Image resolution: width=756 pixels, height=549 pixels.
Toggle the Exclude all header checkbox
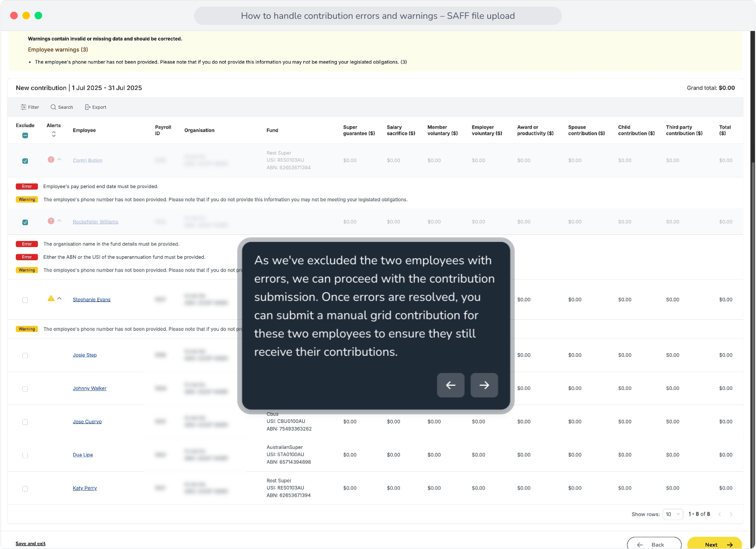tap(25, 136)
